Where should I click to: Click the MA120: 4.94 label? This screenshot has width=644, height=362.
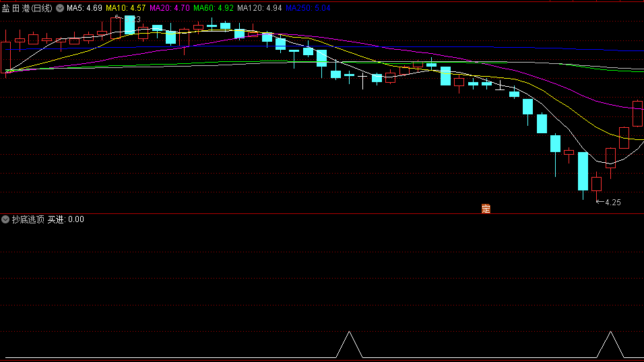(259, 8)
